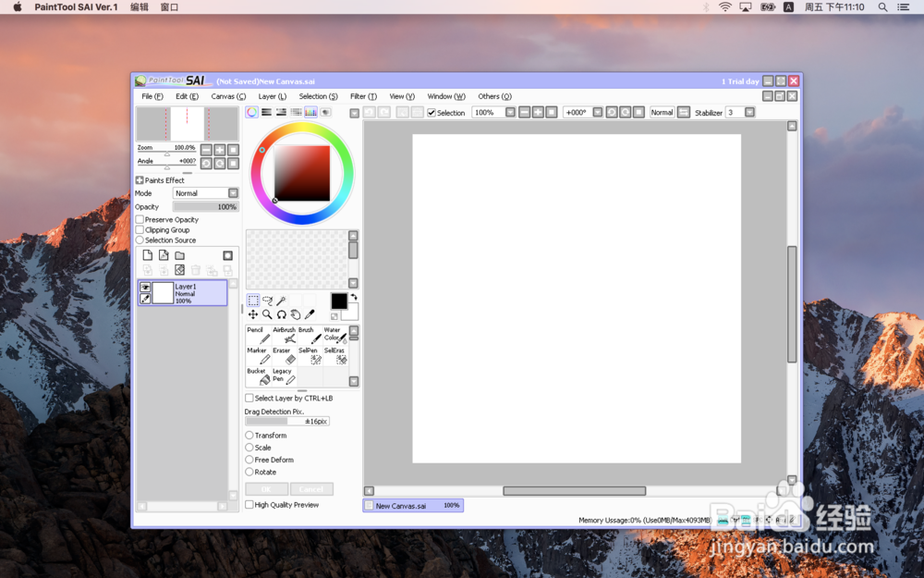
Task: Pick the hand pan tool
Action: pos(296,315)
